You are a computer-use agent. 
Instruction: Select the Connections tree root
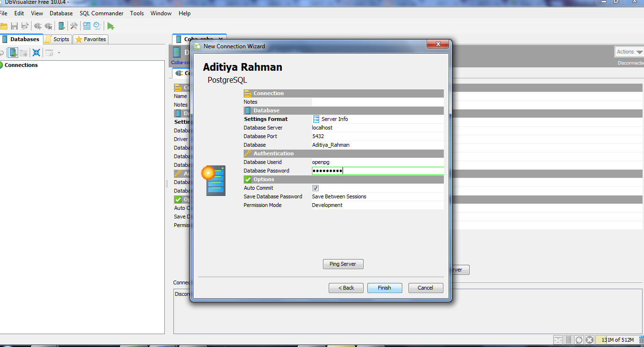coord(21,65)
